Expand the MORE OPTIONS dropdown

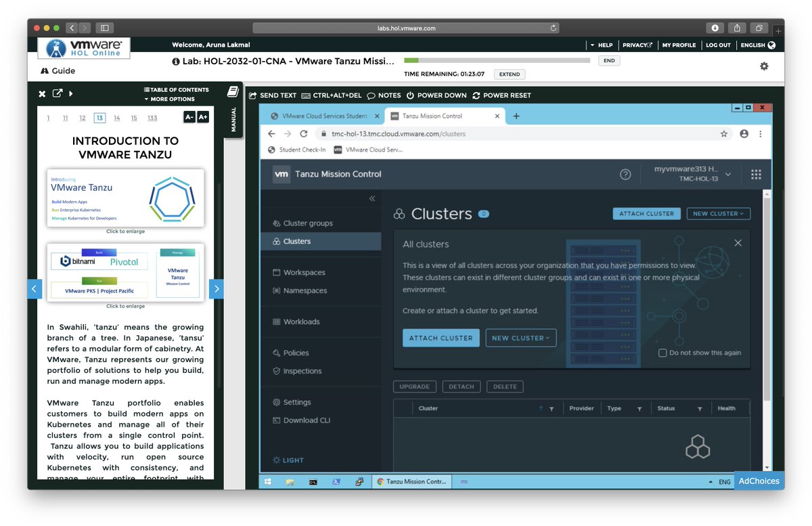click(169, 99)
